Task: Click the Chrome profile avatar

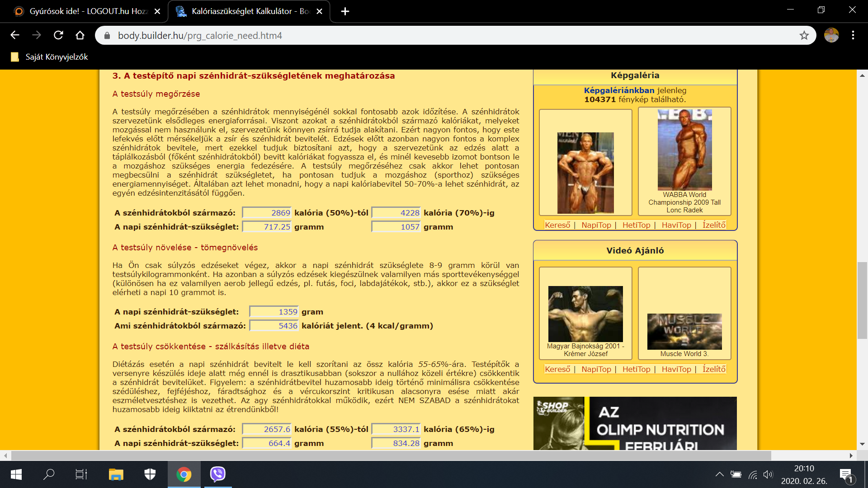Action: pyautogui.click(x=831, y=35)
